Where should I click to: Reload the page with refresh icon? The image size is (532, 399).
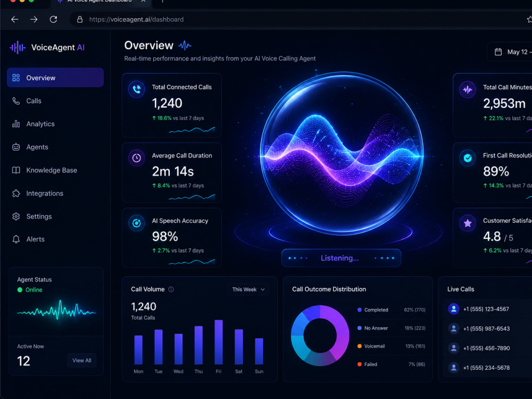click(53, 19)
